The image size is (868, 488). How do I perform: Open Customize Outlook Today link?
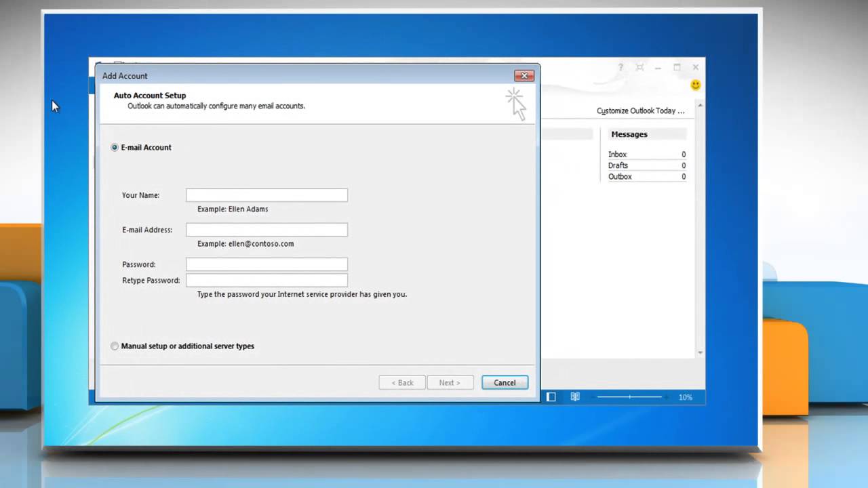pyautogui.click(x=640, y=110)
